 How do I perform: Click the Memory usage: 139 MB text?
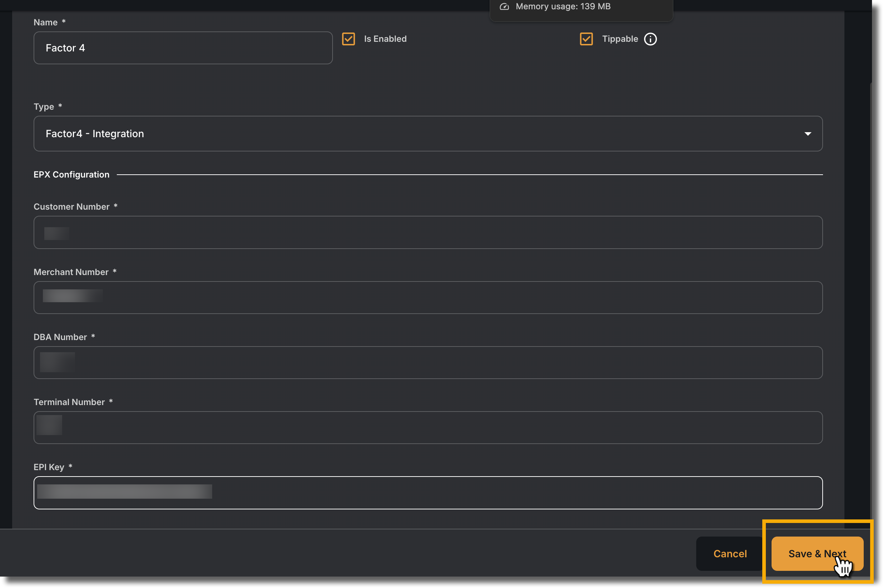coord(563,6)
